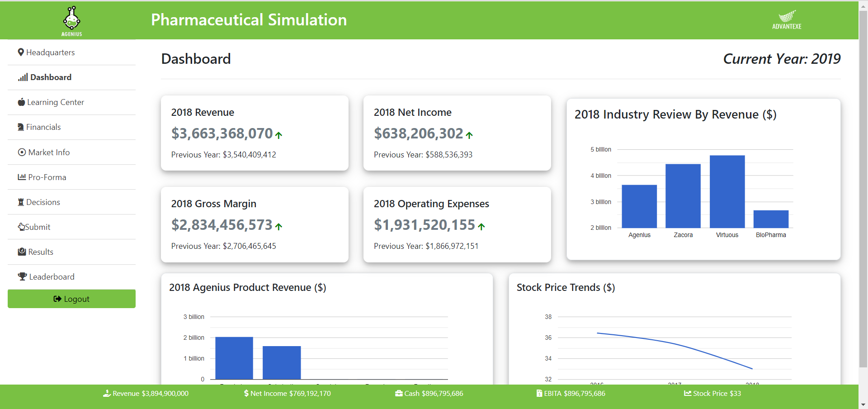Click the Dashboard bar chart icon
Viewport: 868px width, 409px height.
23,77
